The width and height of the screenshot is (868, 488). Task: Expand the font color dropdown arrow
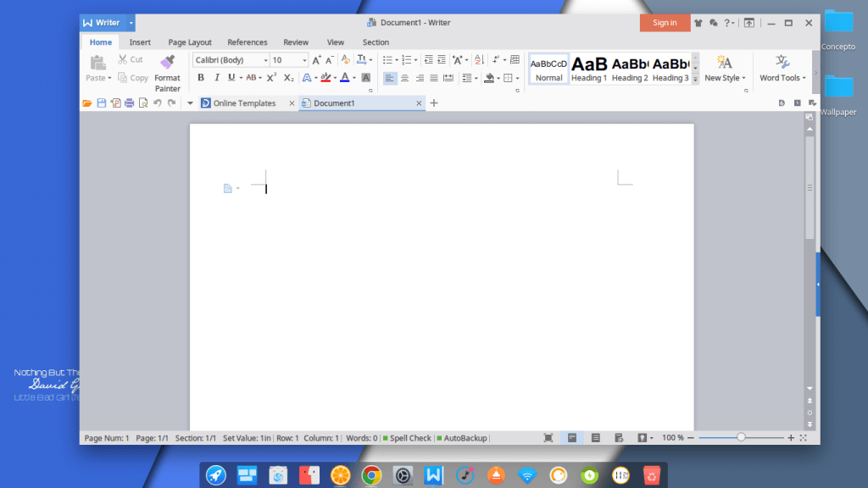point(354,78)
